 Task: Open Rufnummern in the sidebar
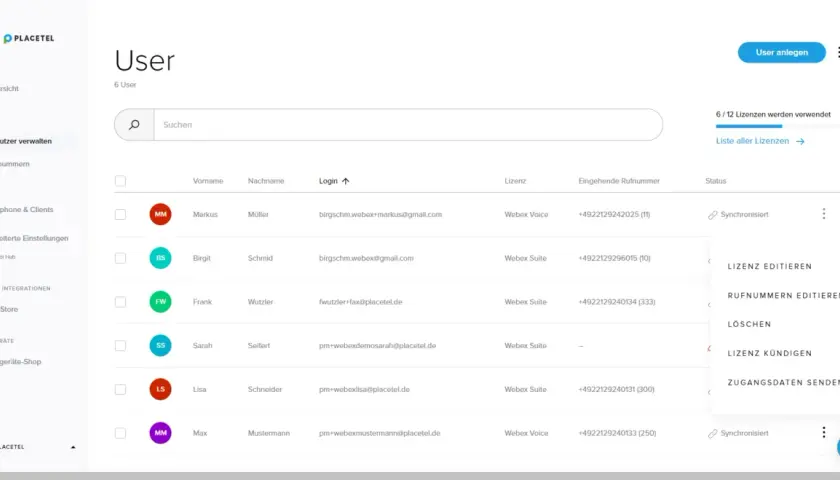pos(14,164)
